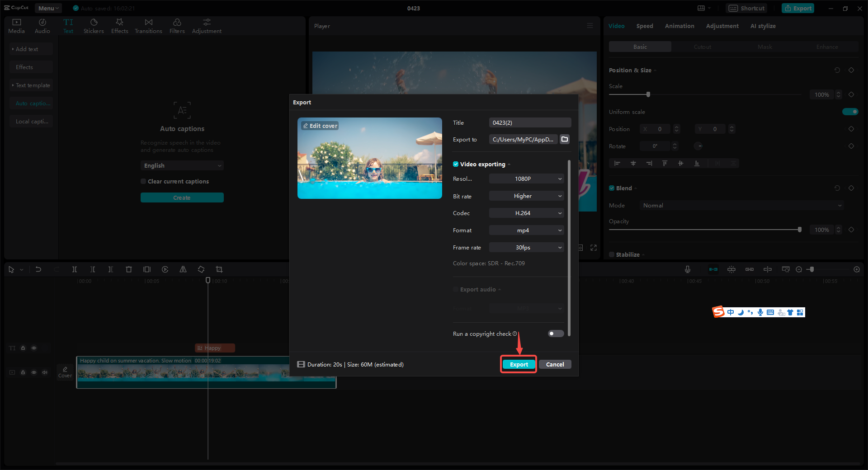Enable the Export audio checkbox
This screenshot has width=868, height=470.
click(x=455, y=289)
